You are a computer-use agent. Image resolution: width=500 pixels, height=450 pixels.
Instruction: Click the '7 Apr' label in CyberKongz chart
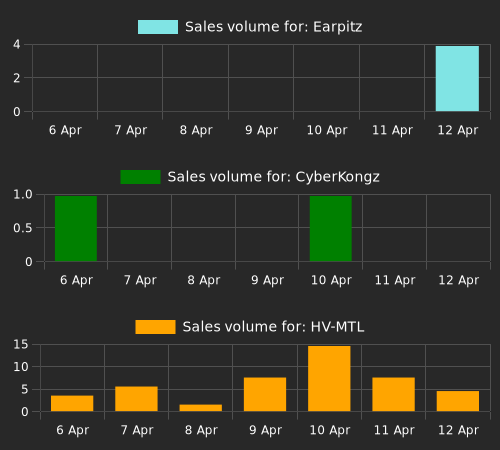point(140,280)
